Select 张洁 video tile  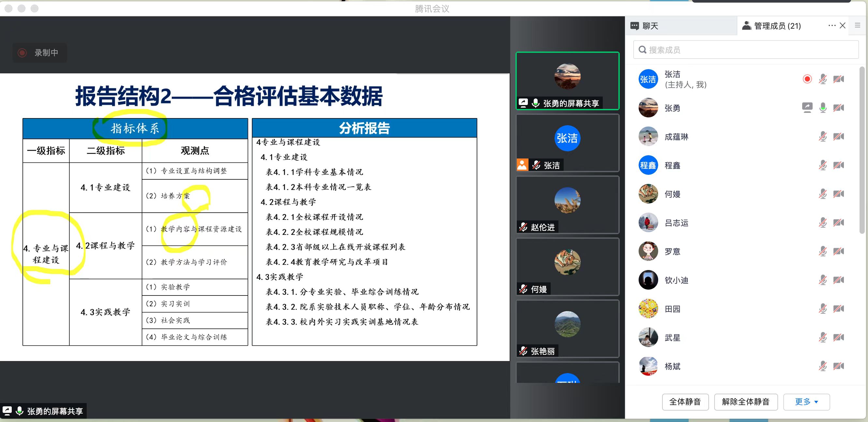(x=568, y=143)
